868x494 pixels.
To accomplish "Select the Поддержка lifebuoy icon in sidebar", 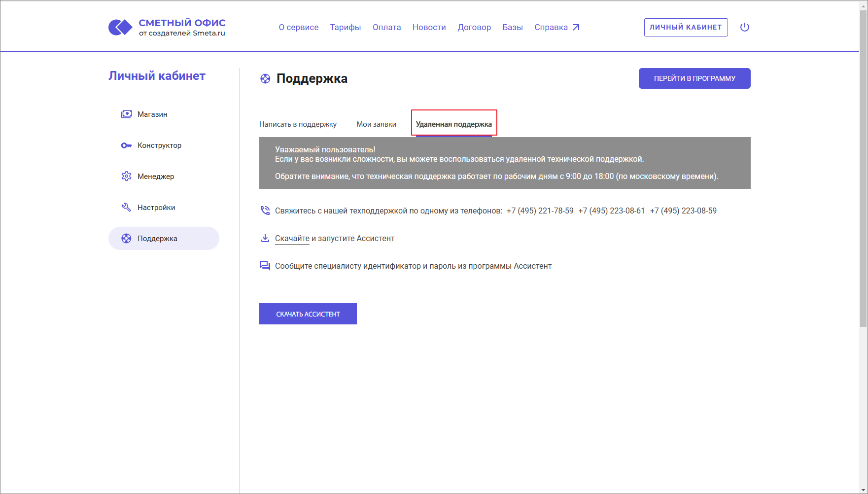I will pos(127,238).
